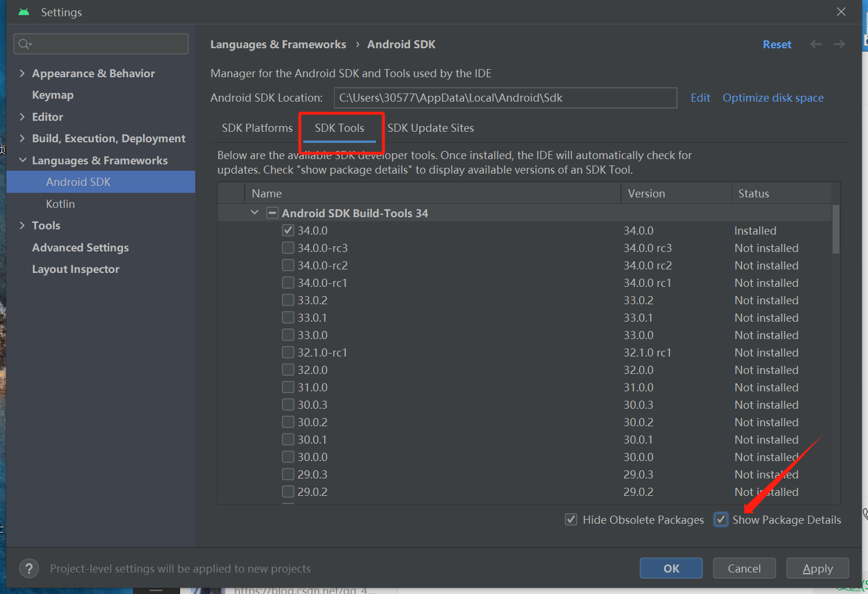The height and width of the screenshot is (594, 868).
Task: Check the 34.0.0-rc2 checkbox
Action: click(288, 265)
